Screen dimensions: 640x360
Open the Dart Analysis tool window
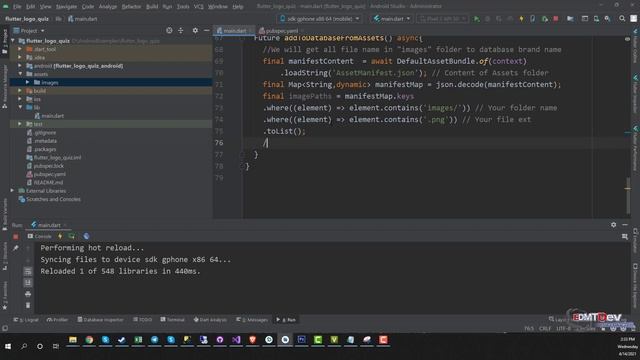tap(210, 320)
